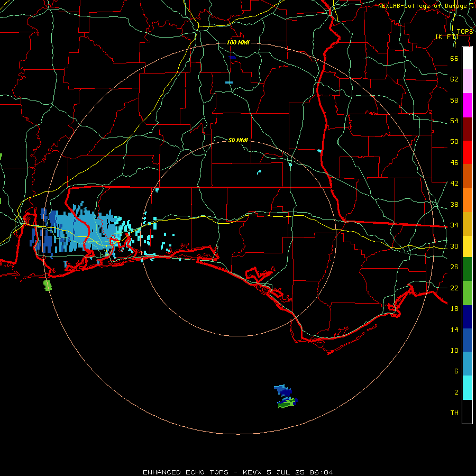Click the '22' legend value
This screenshot has width=476, height=476.
(454, 288)
